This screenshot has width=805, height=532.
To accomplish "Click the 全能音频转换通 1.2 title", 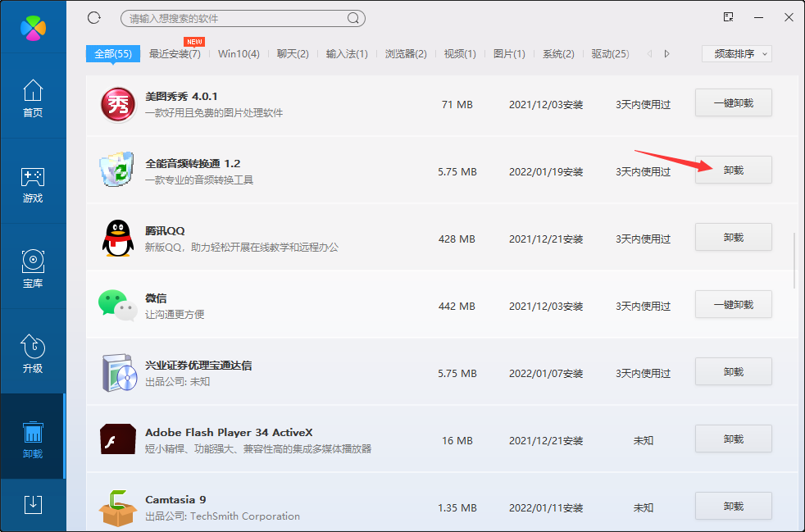I will click(x=193, y=164).
